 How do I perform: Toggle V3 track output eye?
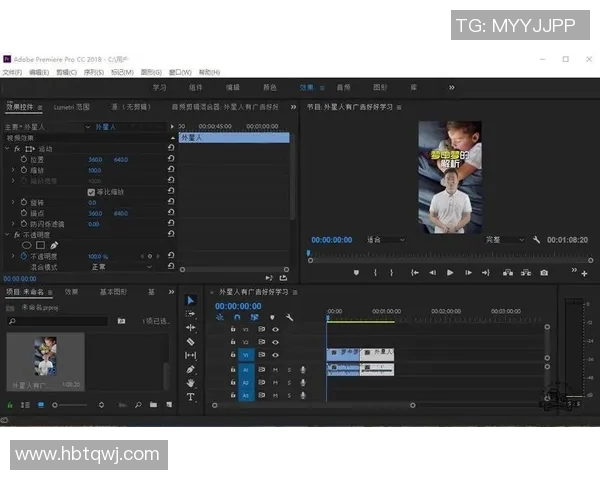coord(275,329)
